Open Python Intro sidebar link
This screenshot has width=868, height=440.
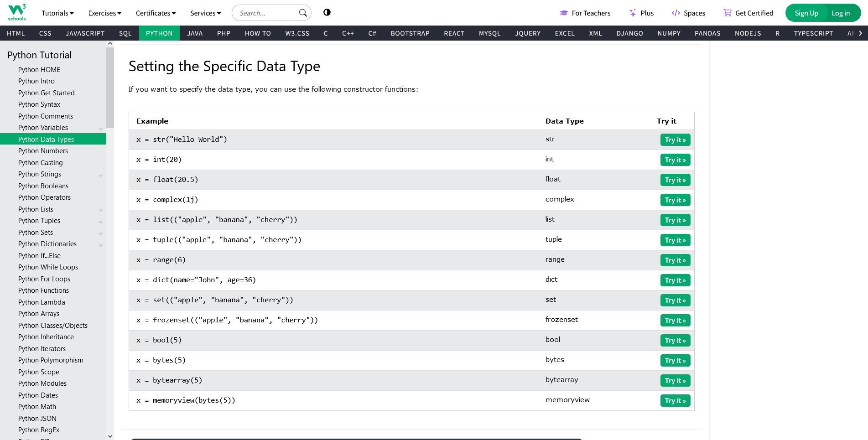(x=36, y=81)
